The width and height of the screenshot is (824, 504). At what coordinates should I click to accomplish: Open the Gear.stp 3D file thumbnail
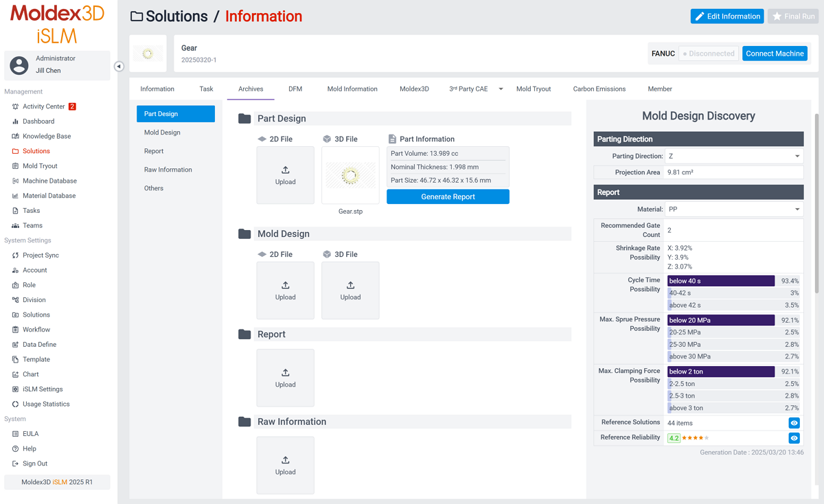click(x=350, y=176)
